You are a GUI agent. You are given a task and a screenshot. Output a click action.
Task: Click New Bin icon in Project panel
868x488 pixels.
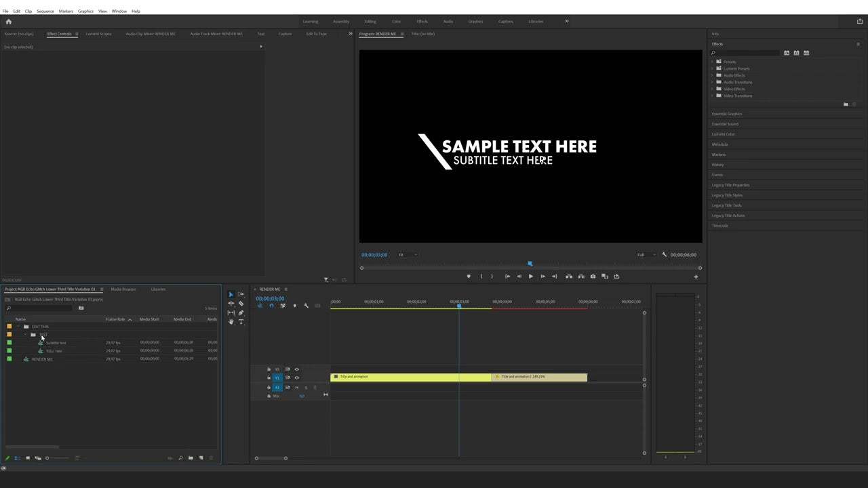191,458
